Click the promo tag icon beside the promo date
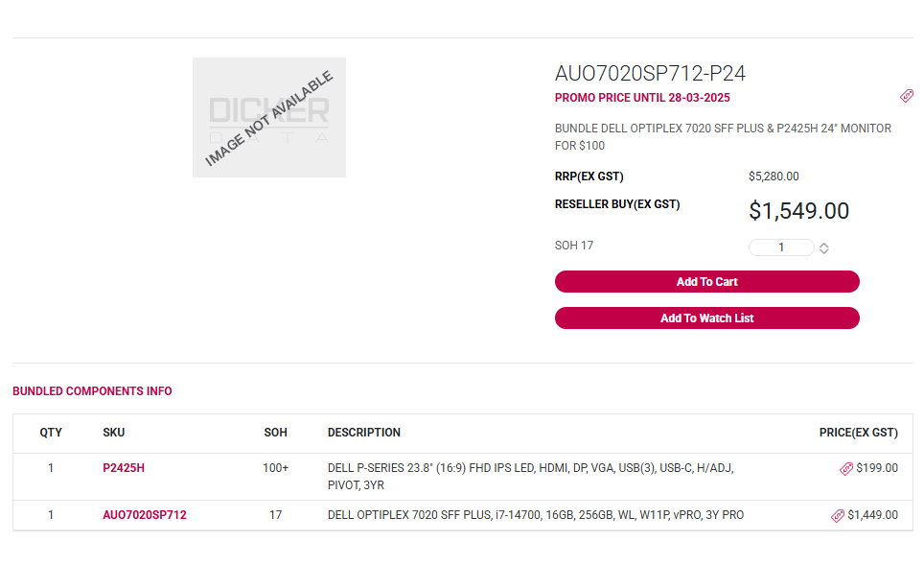924x565 pixels. [x=907, y=96]
